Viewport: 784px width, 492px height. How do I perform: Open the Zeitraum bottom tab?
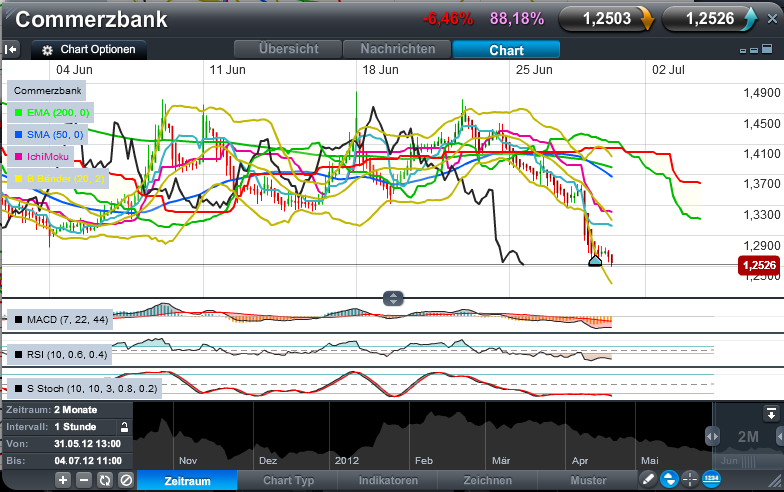[x=187, y=480]
